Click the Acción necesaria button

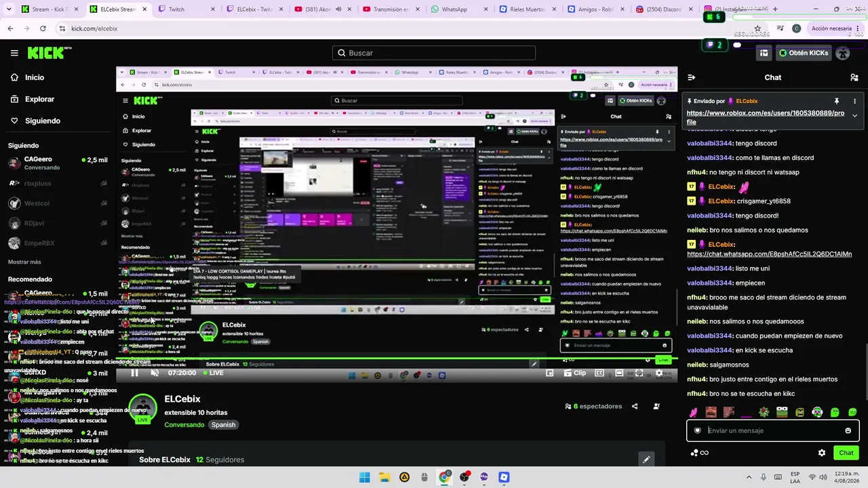coord(836,28)
